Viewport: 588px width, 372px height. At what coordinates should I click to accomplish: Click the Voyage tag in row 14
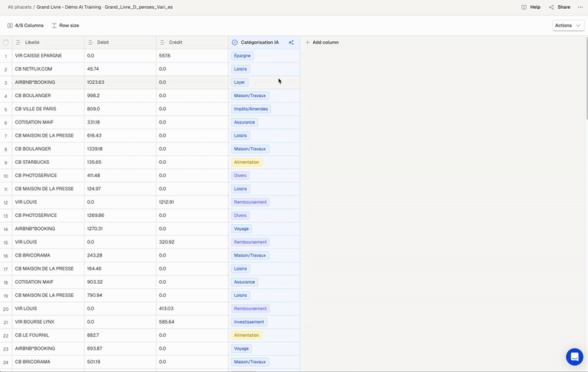tap(241, 229)
